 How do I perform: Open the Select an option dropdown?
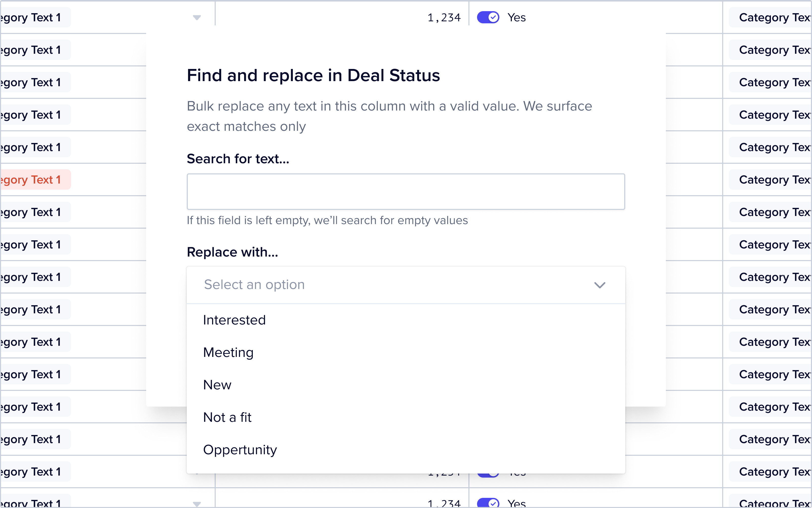click(x=405, y=285)
